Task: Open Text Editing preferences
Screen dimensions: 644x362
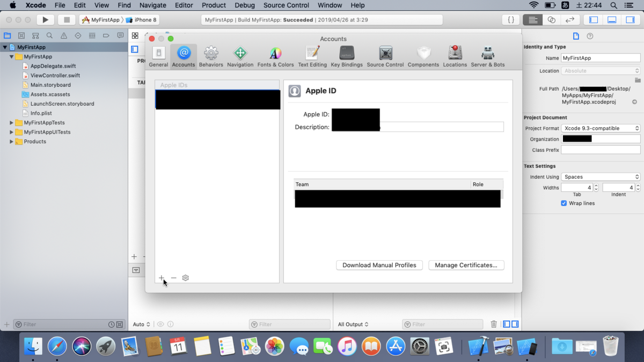Action: pyautogui.click(x=312, y=56)
